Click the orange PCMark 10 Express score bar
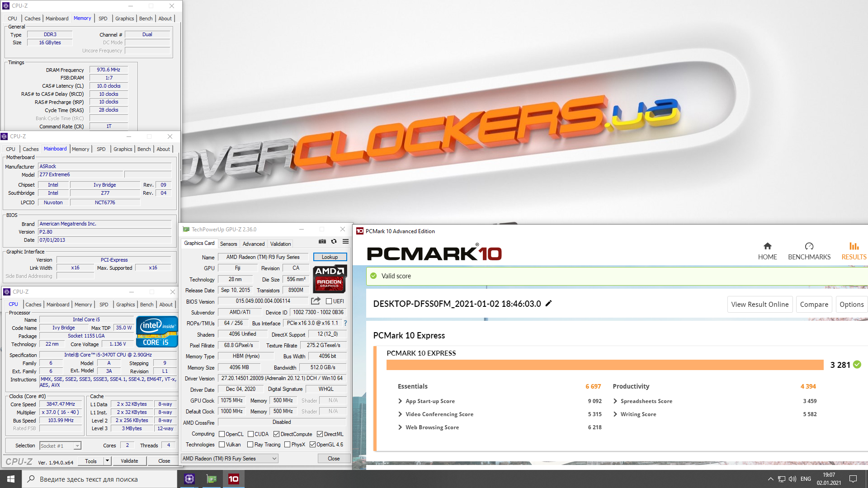868x488 pixels. click(x=605, y=365)
